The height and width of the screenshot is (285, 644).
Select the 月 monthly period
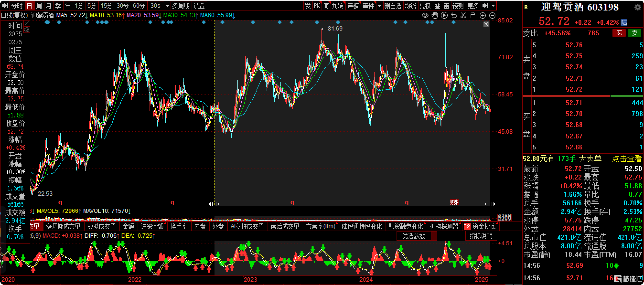(x=48, y=5)
